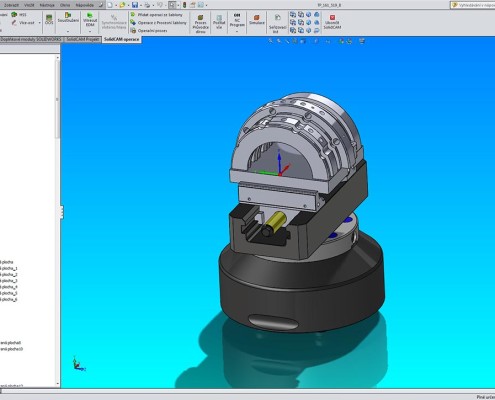The image size is (495, 400).
Task: Select tree item plocha_6
Action: [9, 300]
